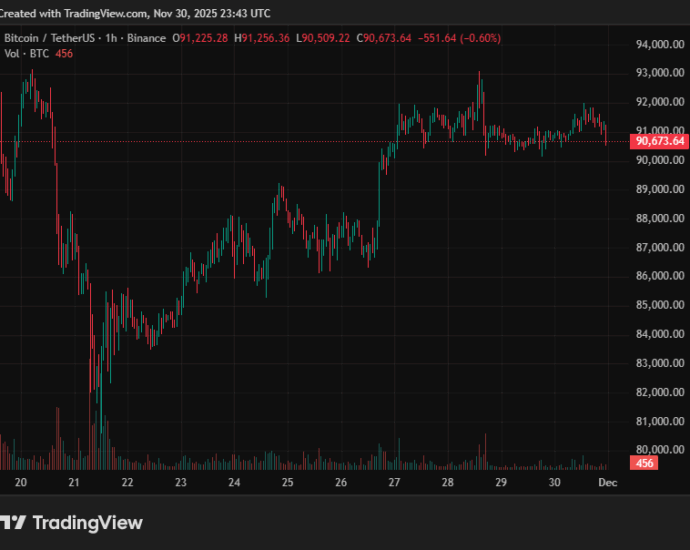
Task: Click the TradingView logo icon
Action: 12,523
